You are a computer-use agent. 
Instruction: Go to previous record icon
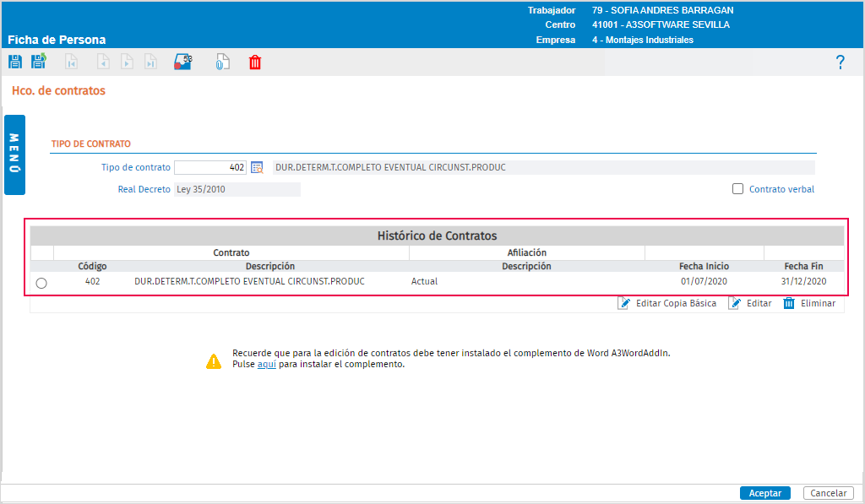coord(103,62)
